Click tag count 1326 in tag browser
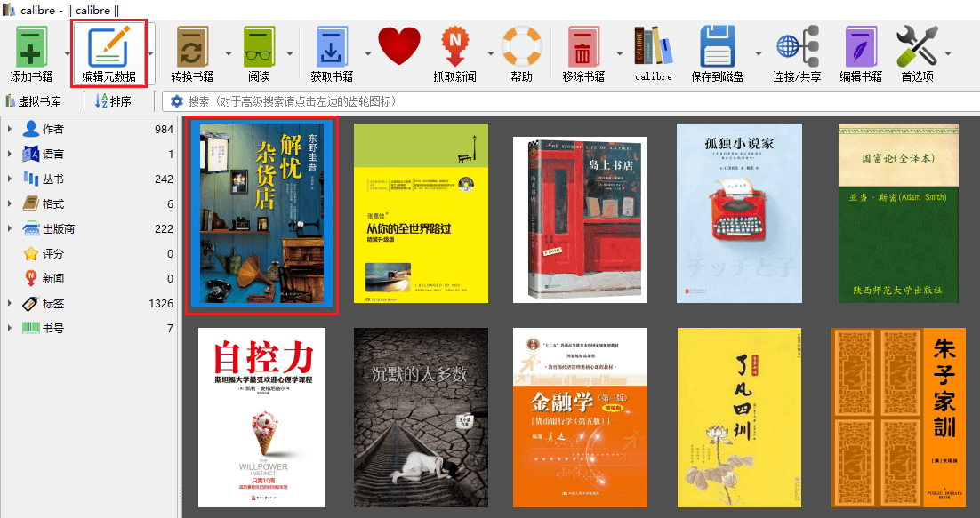 coord(161,303)
